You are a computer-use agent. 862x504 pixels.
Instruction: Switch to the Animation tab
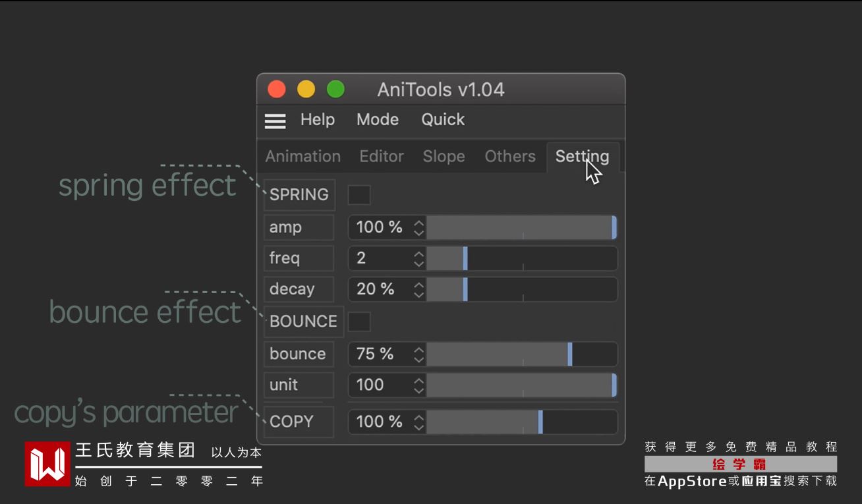pyautogui.click(x=303, y=157)
